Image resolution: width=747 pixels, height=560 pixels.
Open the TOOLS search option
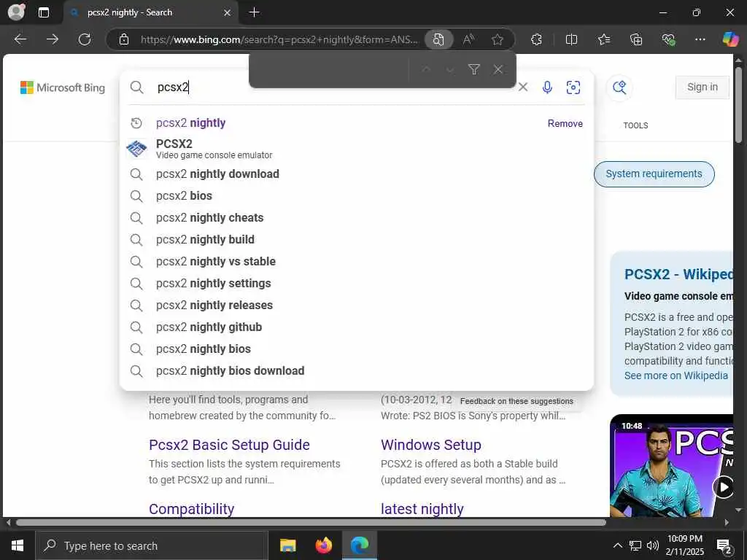(635, 125)
